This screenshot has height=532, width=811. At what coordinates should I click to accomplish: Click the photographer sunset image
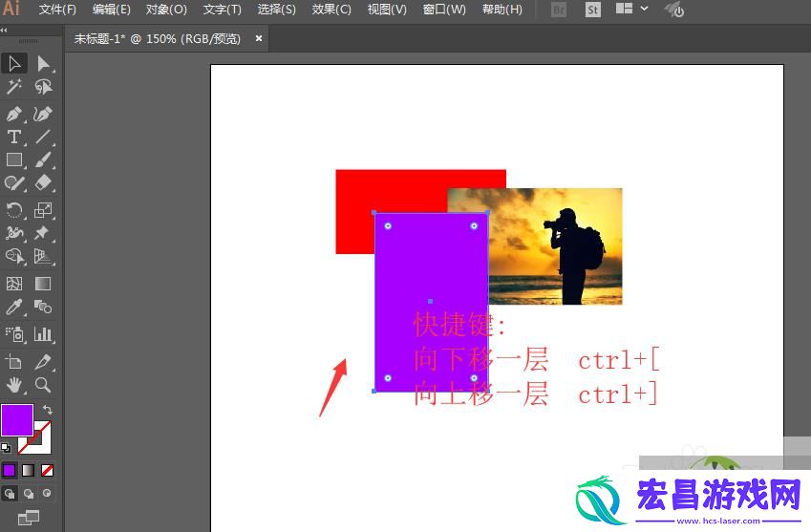coord(556,248)
